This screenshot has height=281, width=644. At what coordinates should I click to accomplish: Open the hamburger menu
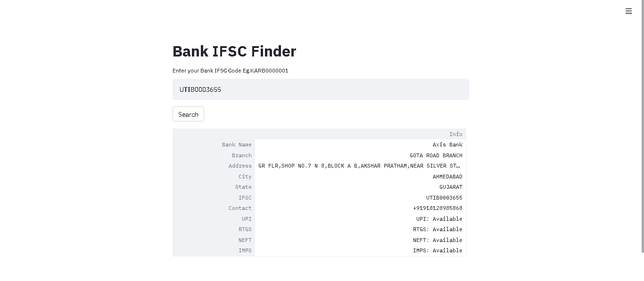click(628, 11)
